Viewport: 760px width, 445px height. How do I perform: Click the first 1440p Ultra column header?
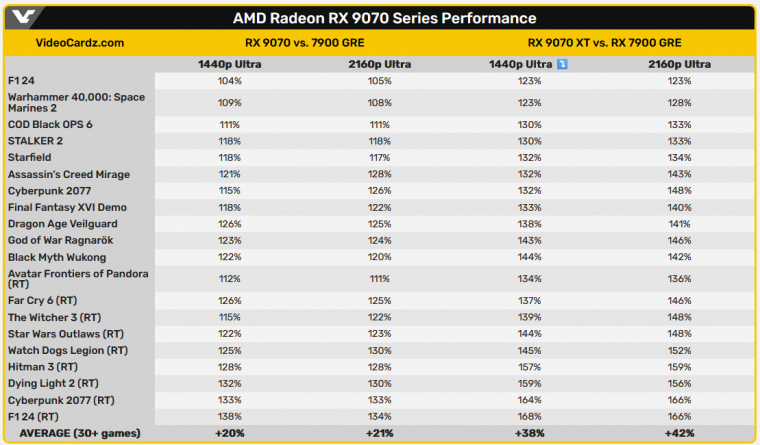tap(229, 64)
